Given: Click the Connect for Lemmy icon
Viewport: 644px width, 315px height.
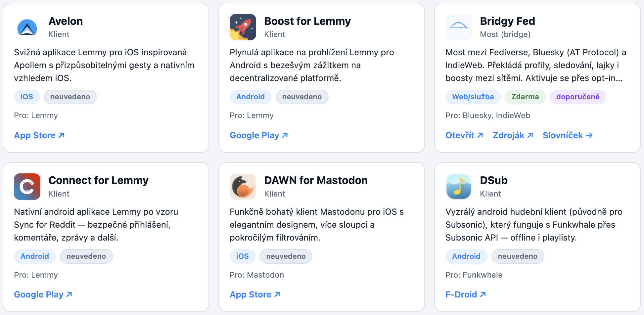Looking at the screenshot, I should [x=27, y=187].
